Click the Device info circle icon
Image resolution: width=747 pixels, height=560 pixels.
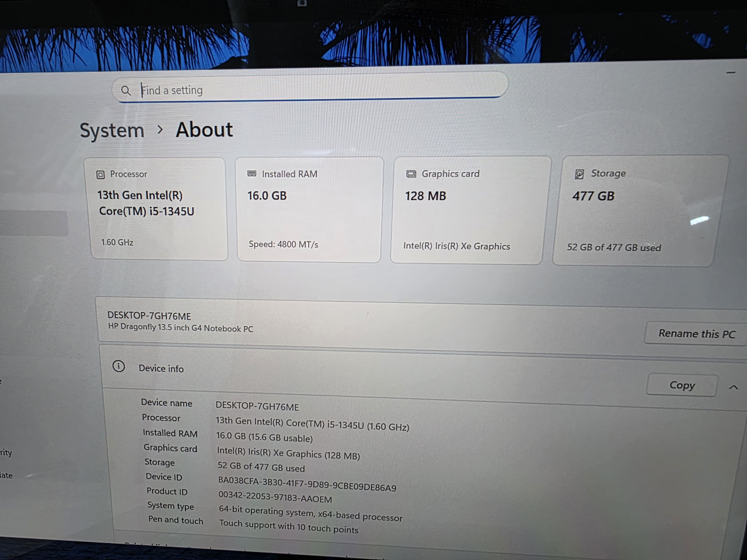[x=118, y=366]
